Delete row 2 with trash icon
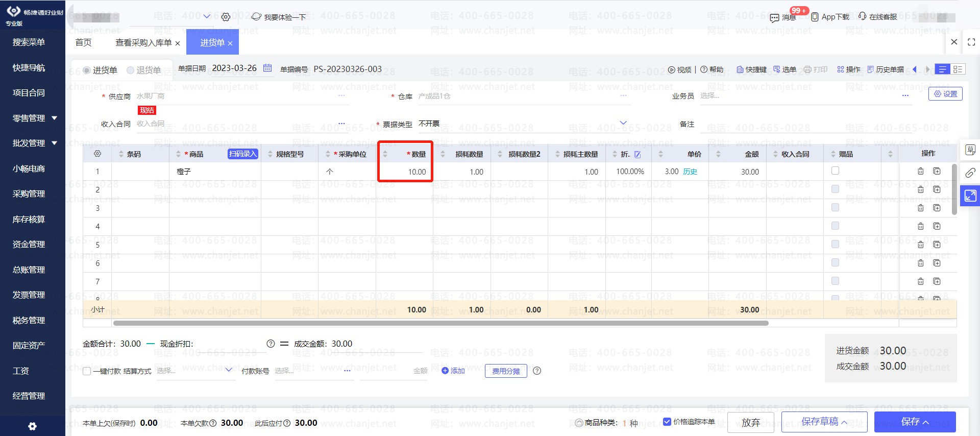 click(x=921, y=190)
